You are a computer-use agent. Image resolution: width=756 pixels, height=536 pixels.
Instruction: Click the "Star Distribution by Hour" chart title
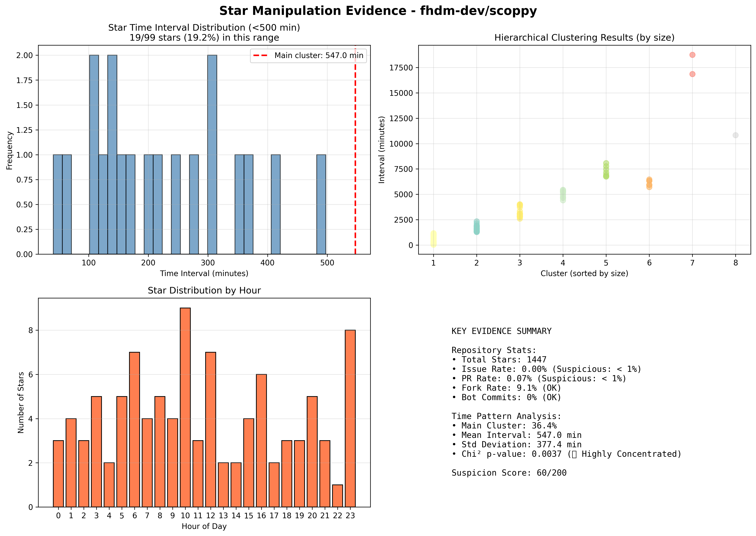point(204,290)
